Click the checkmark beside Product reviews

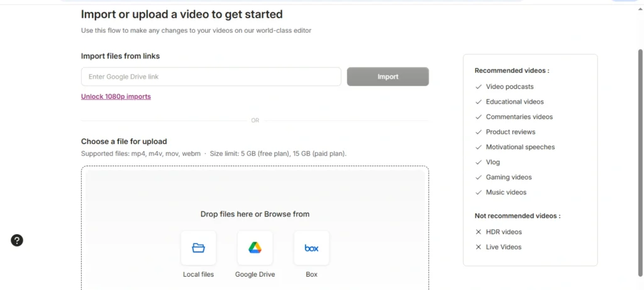[x=479, y=132]
